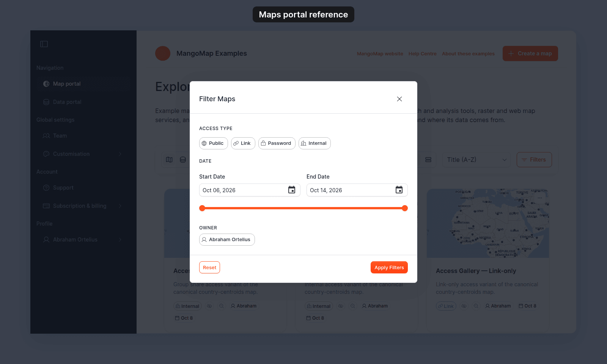Click the Link badge on Link-only card
The image size is (607, 364).
coord(446,306)
